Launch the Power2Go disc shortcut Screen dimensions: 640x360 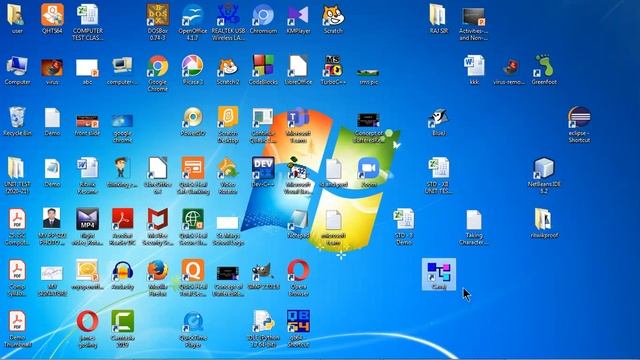coord(193,118)
